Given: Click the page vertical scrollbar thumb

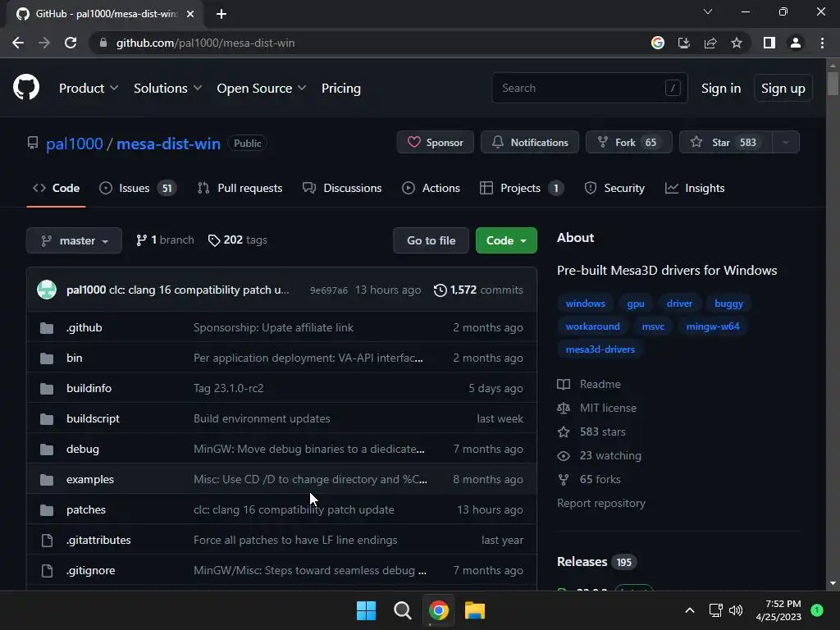Looking at the screenshot, I should [x=833, y=83].
